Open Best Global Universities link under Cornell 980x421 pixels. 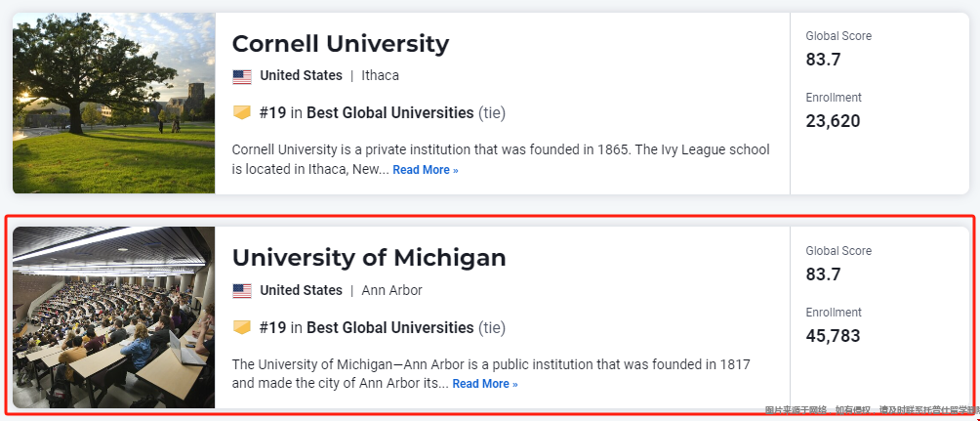click(x=390, y=112)
